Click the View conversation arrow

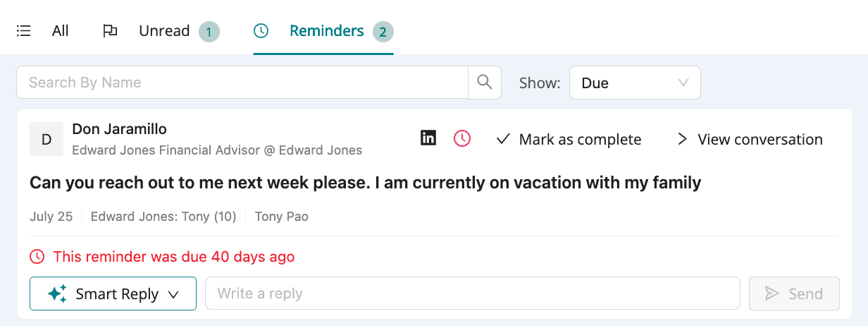682,139
